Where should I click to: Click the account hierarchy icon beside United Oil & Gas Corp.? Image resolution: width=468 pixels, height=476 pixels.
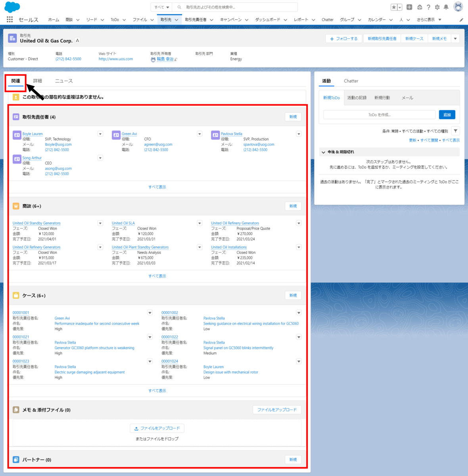(x=78, y=40)
